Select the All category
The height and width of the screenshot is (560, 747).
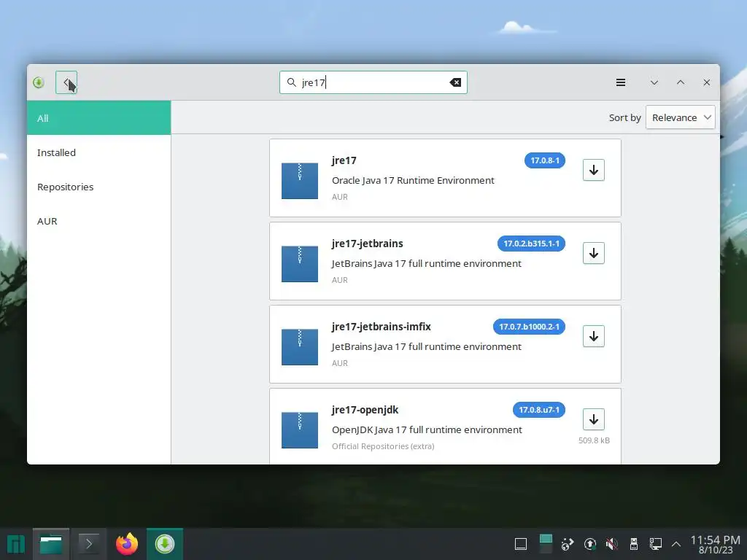98,117
